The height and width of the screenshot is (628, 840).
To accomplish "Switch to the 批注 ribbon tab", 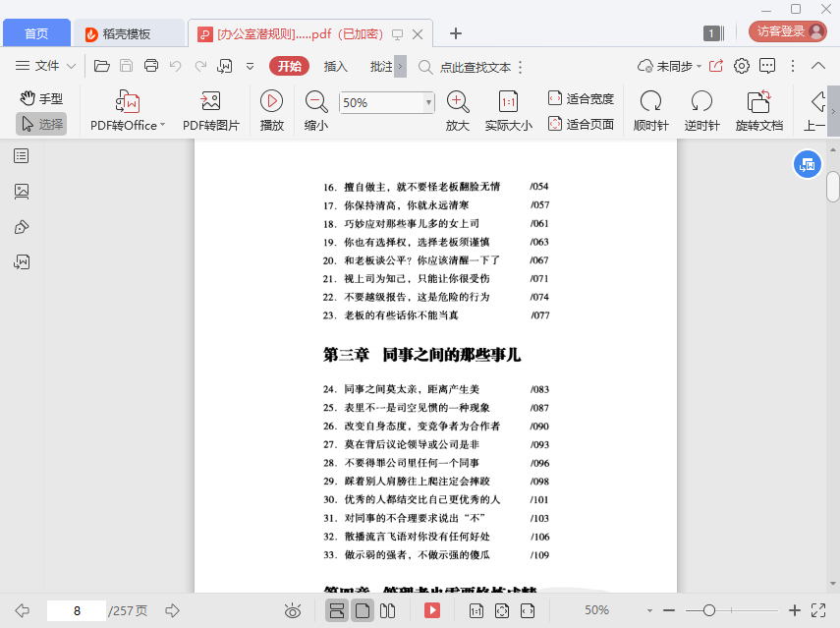I will click(381, 67).
